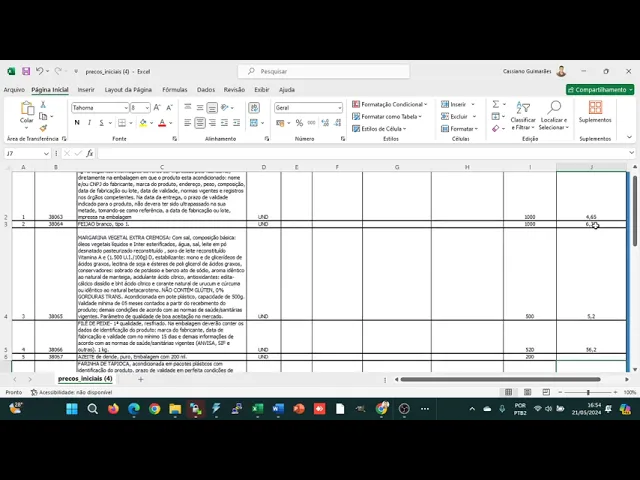Open the Arquivo tab
Image resolution: width=640 pixels, height=480 pixels.
click(14, 90)
